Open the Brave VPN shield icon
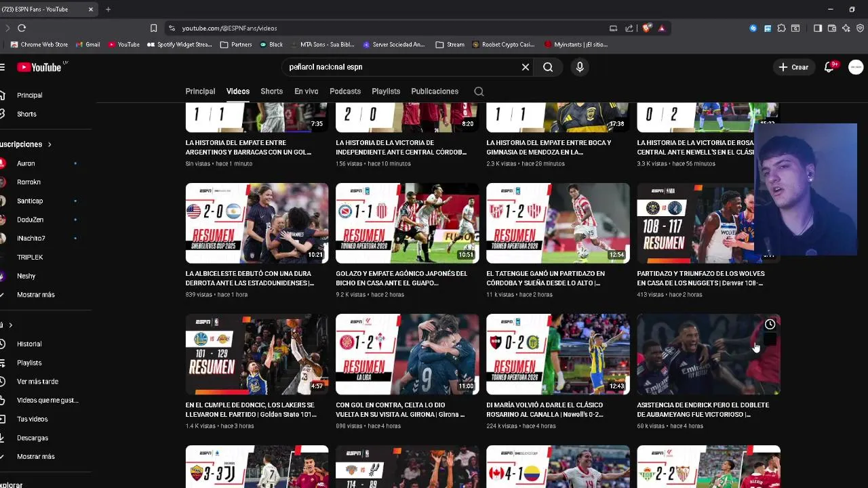This screenshot has width=868, height=488. tap(860, 28)
